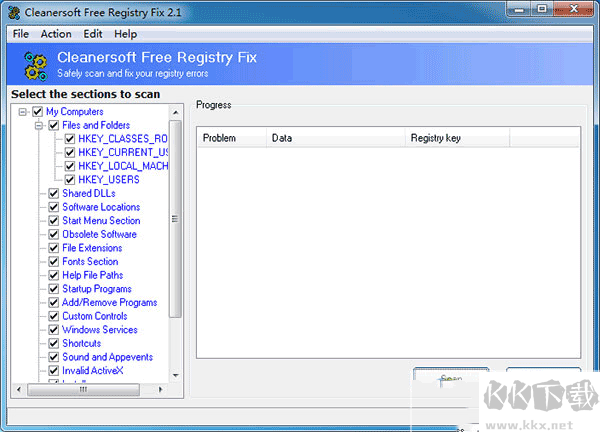The height and width of the screenshot is (432, 600).
Task: Minimize the Registry Fix window
Action: pyautogui.click(x=519, y=10)
